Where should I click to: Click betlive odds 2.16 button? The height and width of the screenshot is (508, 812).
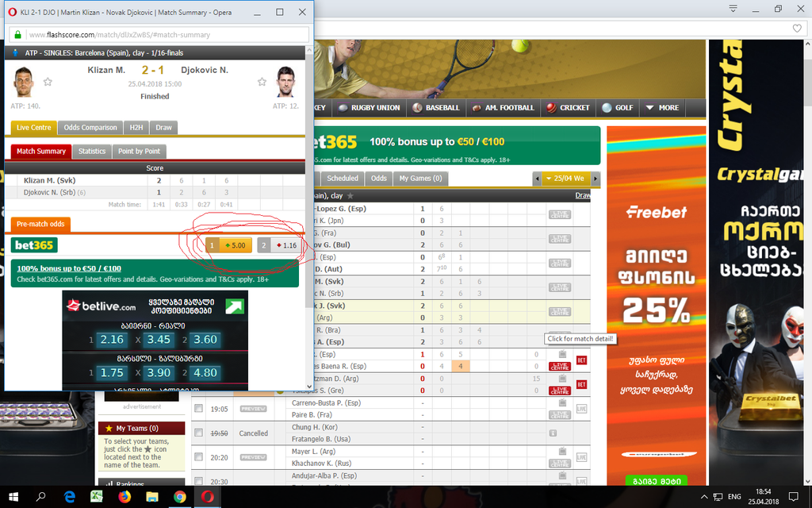112,340
